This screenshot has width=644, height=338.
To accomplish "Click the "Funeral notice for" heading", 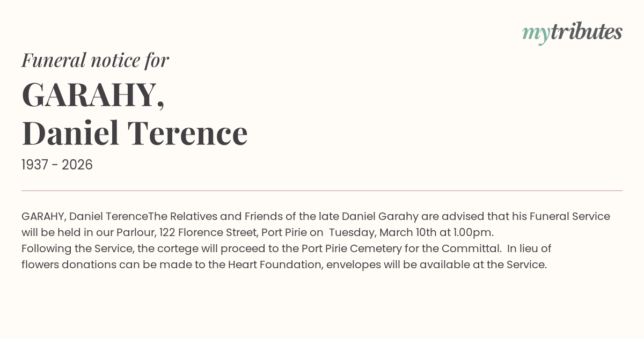I will coord(95,60).
